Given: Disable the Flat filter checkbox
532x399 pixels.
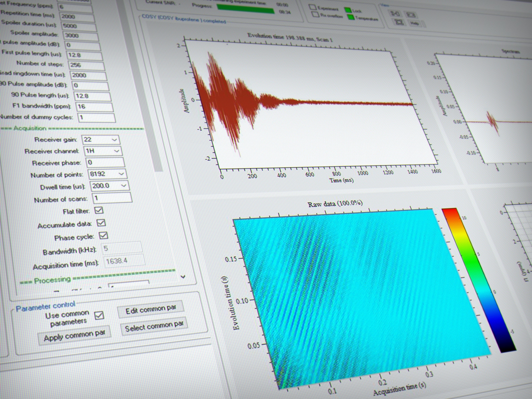Looking at the screenshot, I should click(x=99, y=210).
